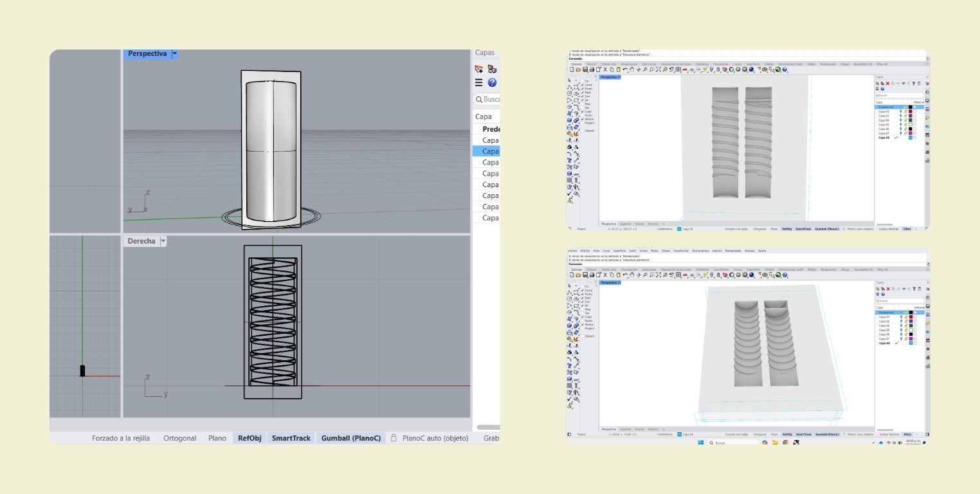Toggle SmartTrack in large window status bar
The height and width of the screenshot is (494, 980).
tap(291, 438)
